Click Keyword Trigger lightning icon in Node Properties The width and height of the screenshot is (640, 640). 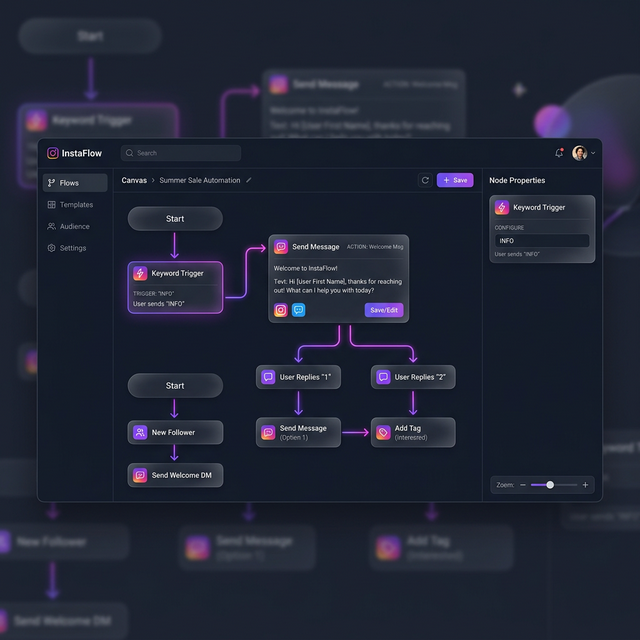click(x=502, y=207)
